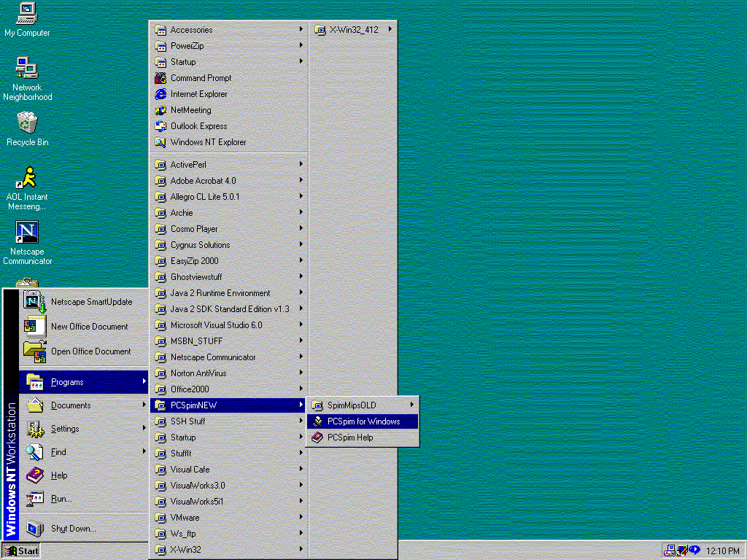Expand the X-Win32_412 submenu
The width and height of the screenshot is (747, 560).
click(354, 30)
